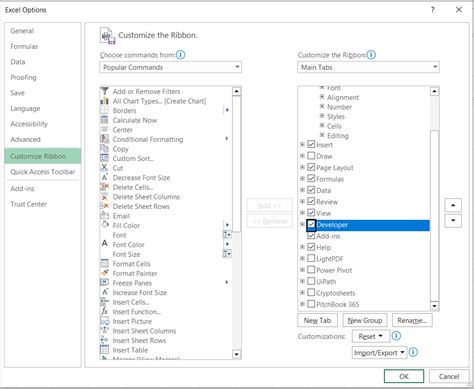Click the Borders command icon
474x389 pixels.
tap(105, 110)
